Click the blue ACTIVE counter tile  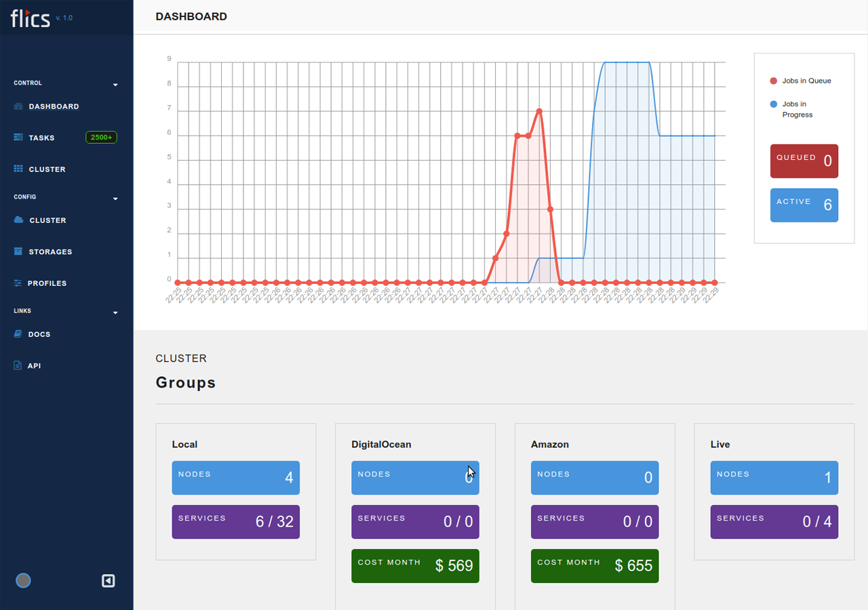point(804,205)
